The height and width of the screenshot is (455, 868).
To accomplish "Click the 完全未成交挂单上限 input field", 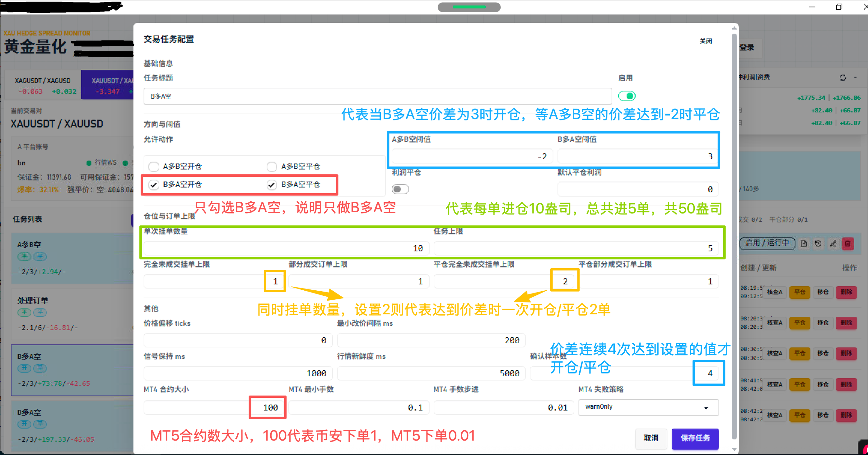I will [x=214, y=281].
